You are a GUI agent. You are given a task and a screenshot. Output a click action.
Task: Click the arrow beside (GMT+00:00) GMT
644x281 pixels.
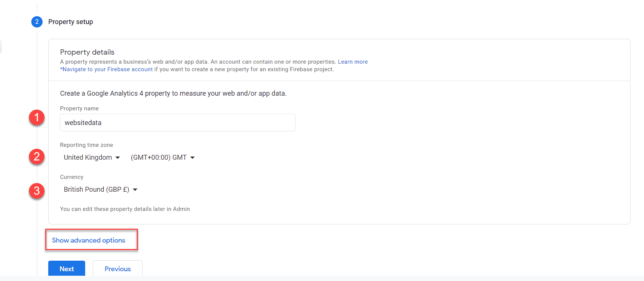193,158
